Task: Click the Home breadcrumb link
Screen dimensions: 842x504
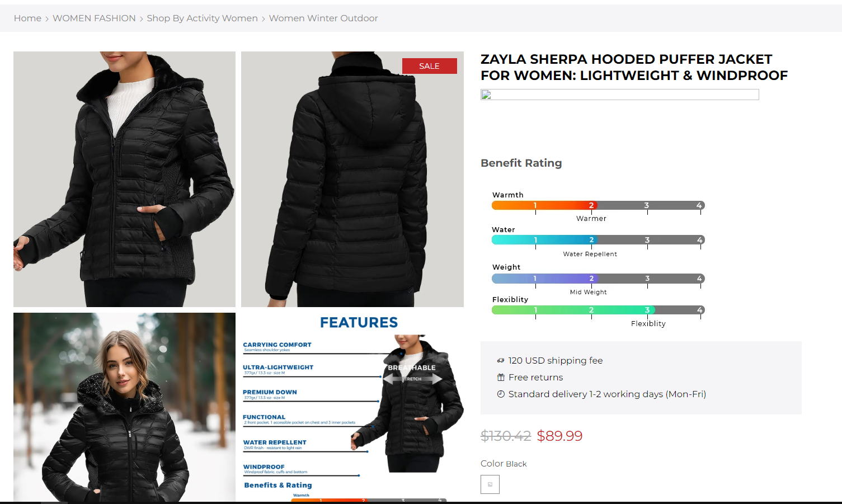Action: pyautogui.click(x=27, y=18)
